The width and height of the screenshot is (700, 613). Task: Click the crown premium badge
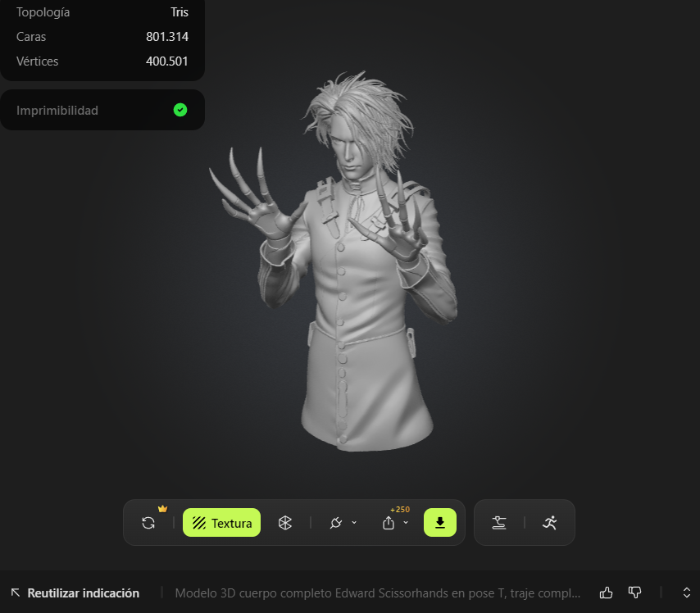[x=162, y=509]
